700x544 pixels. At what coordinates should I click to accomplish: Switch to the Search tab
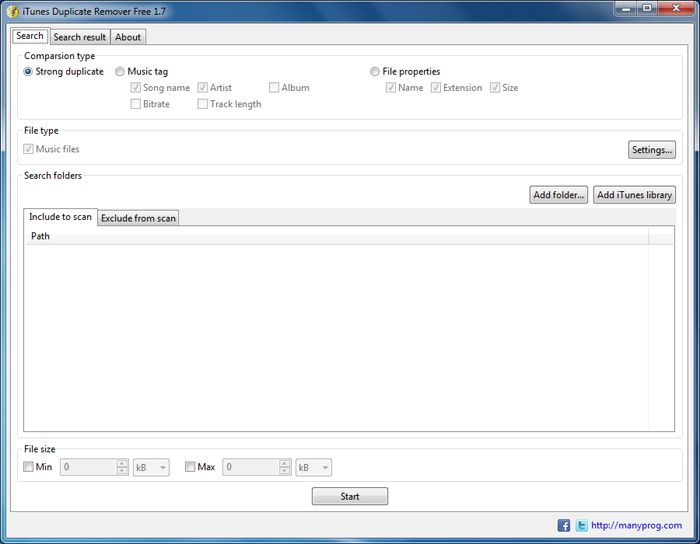tap(30, 36)
